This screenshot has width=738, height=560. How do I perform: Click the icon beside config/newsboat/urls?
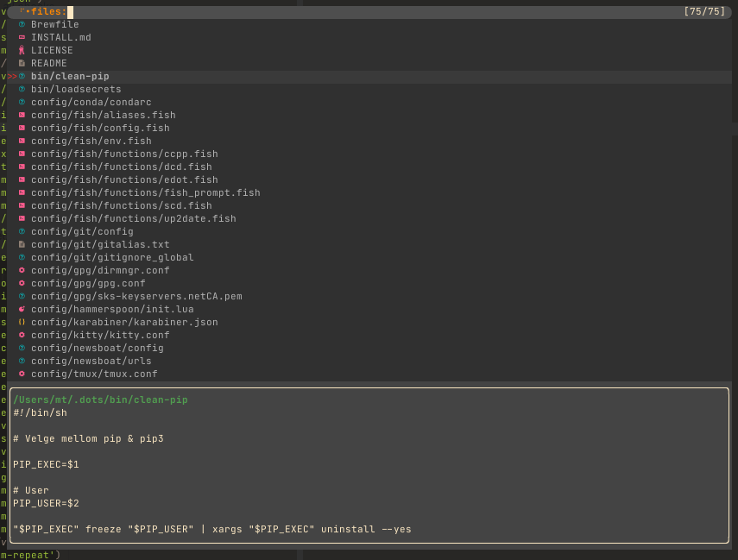tap(22, 361)
